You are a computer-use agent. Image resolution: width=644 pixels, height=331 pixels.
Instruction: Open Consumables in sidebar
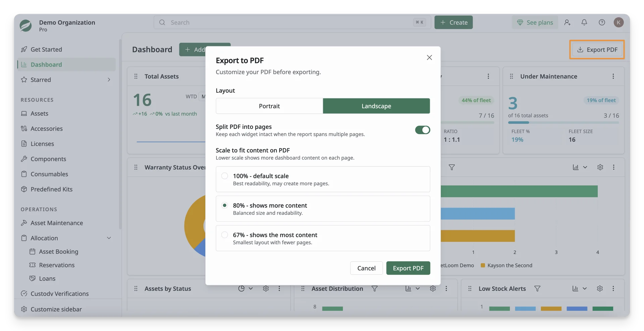66,174
